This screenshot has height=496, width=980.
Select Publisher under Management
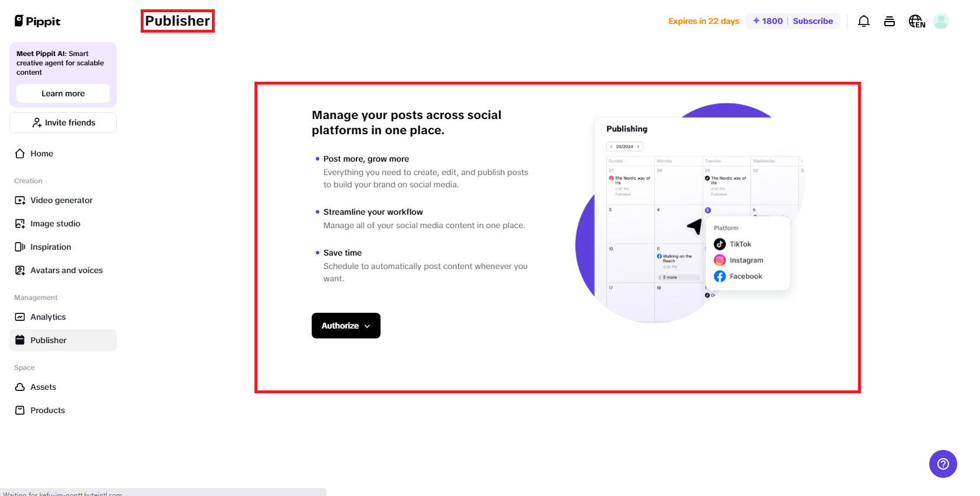(48, 340)
